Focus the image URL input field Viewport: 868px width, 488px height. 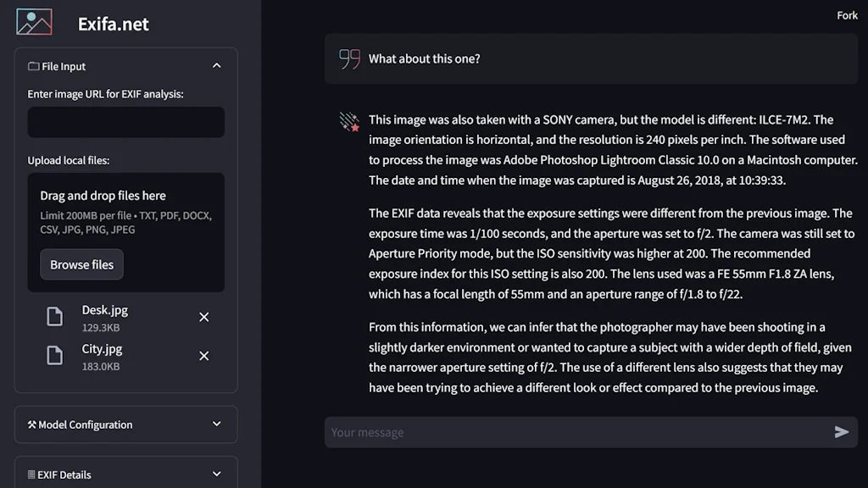pyautogui.click(x=125, y=123)
